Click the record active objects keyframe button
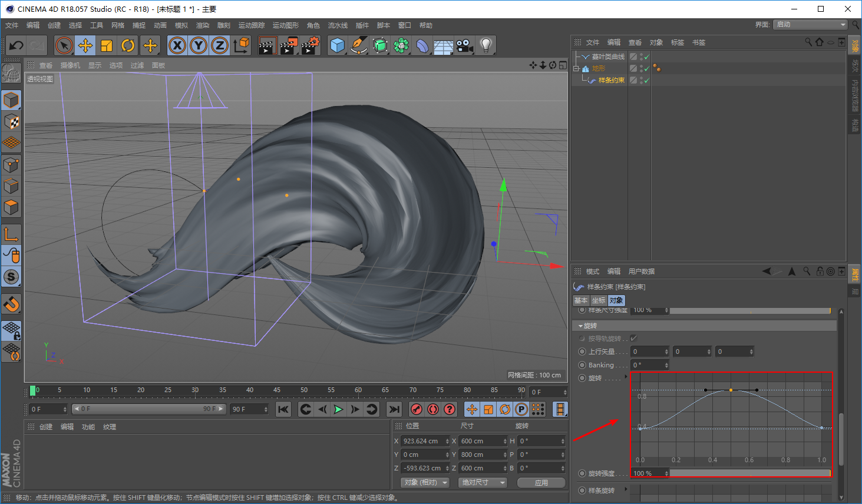This screenshot has height=504, width=862. 417,409
